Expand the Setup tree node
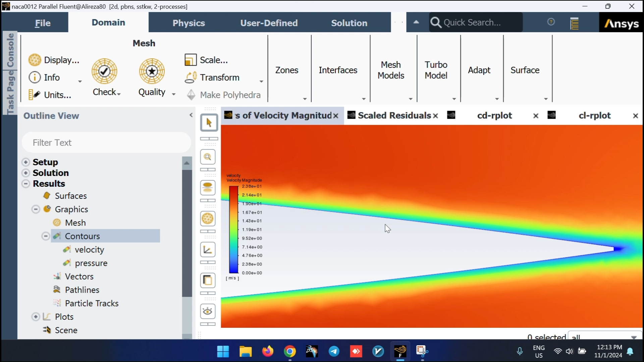Screen dimensions: 644x362 point(26,162)
